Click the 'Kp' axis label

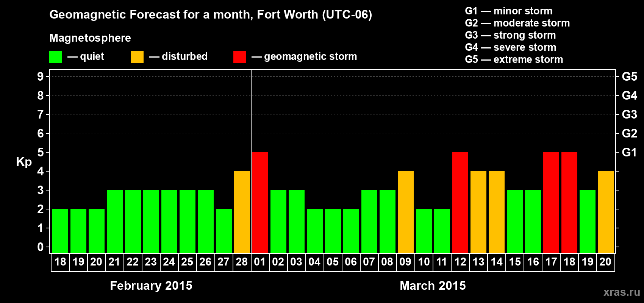pos(24,162)
